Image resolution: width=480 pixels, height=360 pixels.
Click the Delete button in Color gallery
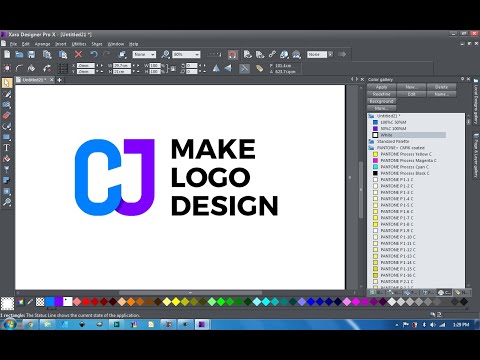click(441, 87)
